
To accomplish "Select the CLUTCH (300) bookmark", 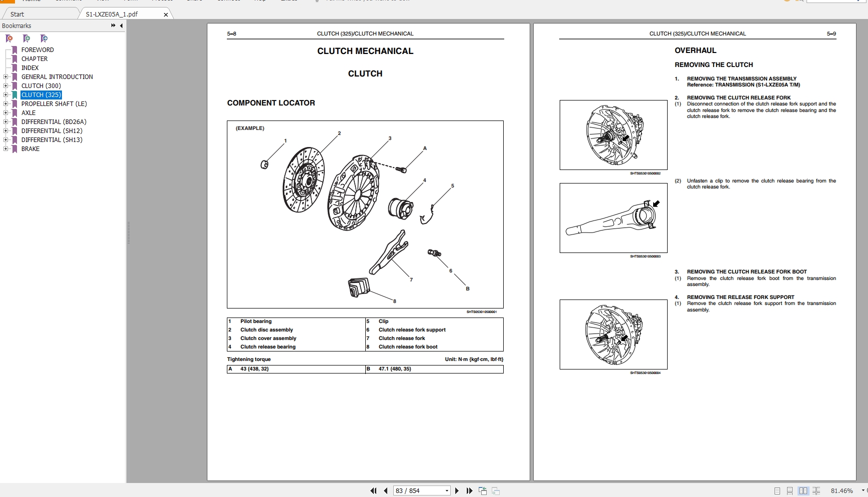I will pos(41,86).
